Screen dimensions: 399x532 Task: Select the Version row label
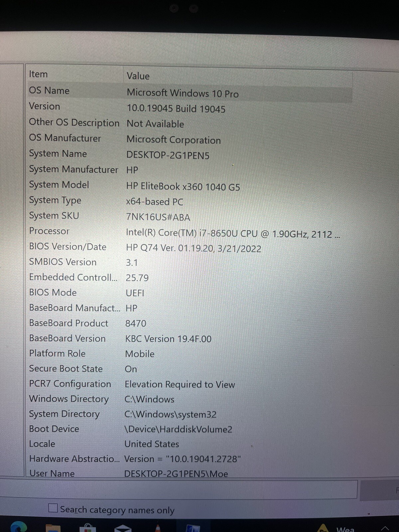click(45, 106)
